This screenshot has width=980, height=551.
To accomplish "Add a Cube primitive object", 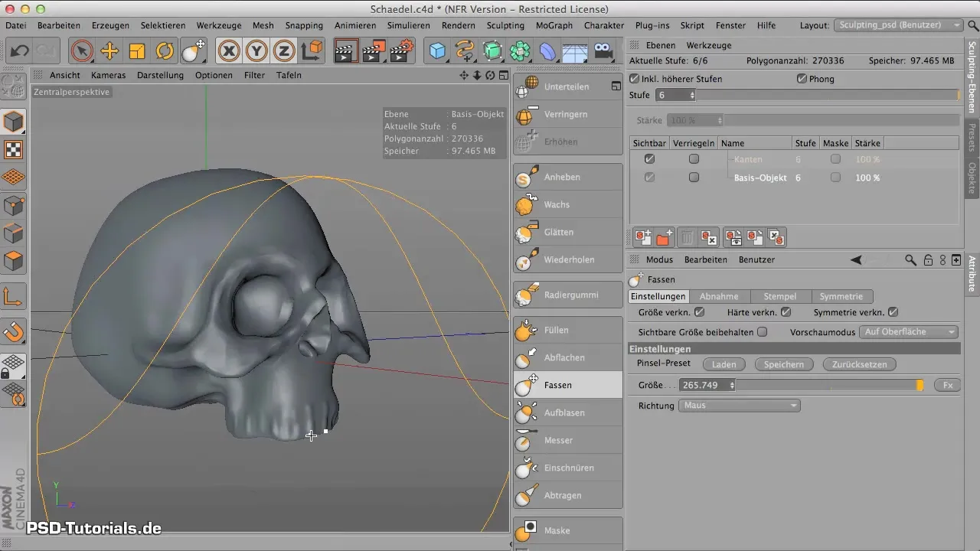I will click(437, 51).
